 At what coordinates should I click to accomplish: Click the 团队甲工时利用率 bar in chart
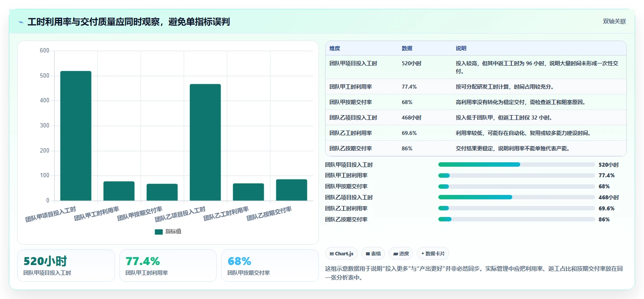point(119,191)
